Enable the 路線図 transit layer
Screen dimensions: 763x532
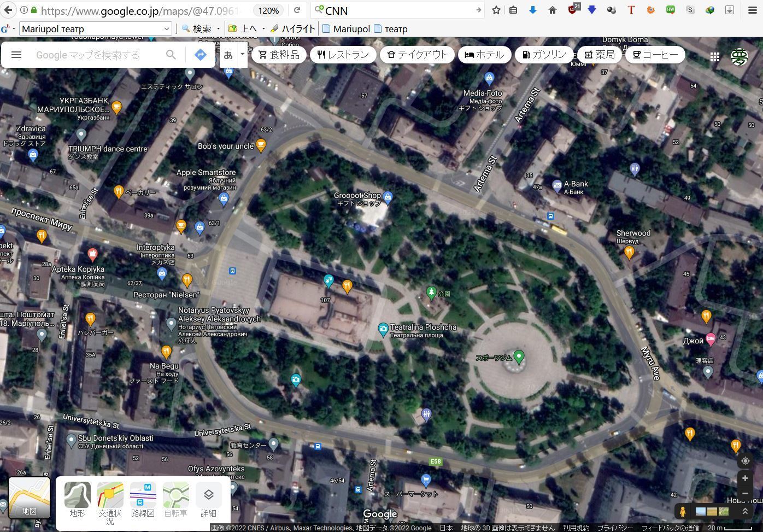[143, 499]
